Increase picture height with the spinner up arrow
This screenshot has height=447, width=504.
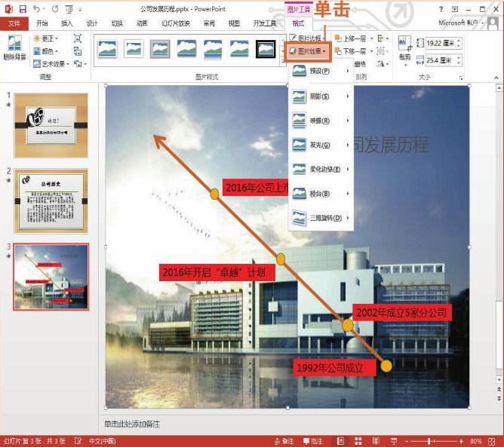459,41
